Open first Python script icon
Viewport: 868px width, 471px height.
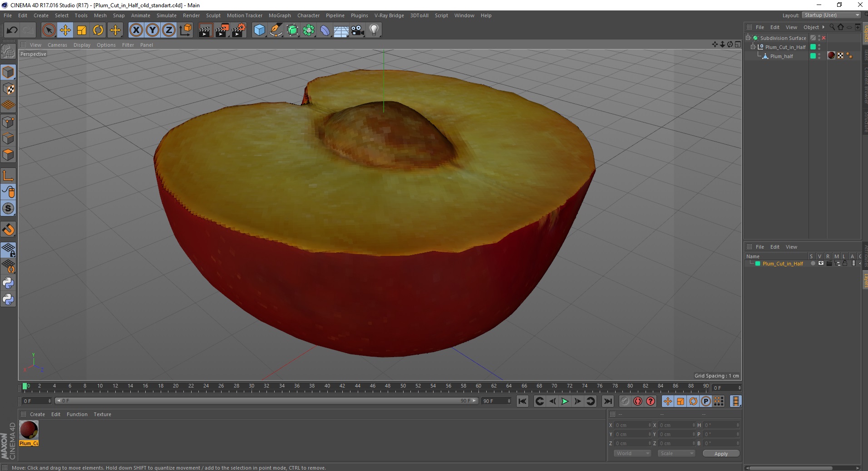click(8, 283)
